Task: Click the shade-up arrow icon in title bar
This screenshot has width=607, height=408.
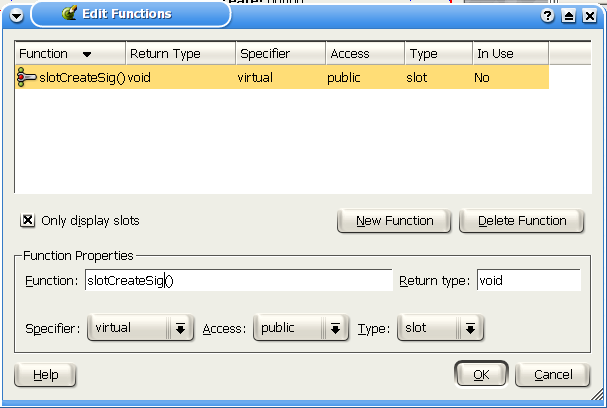Action: click(x=568, y=15)
